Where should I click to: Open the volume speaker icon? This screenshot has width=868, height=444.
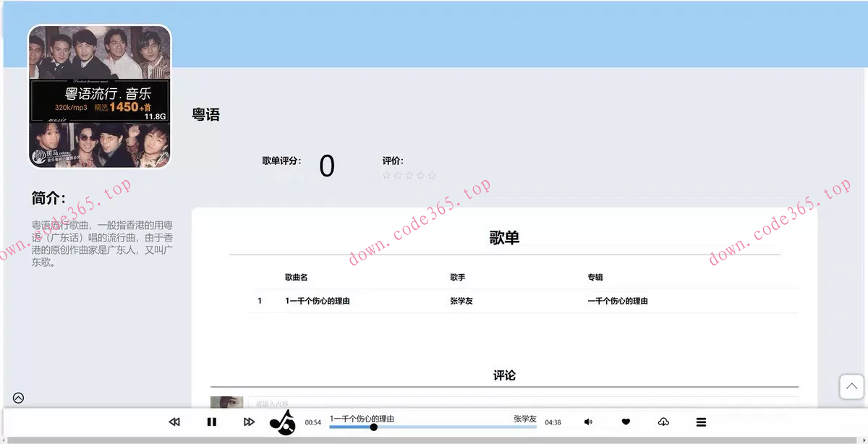click(588, 422)
